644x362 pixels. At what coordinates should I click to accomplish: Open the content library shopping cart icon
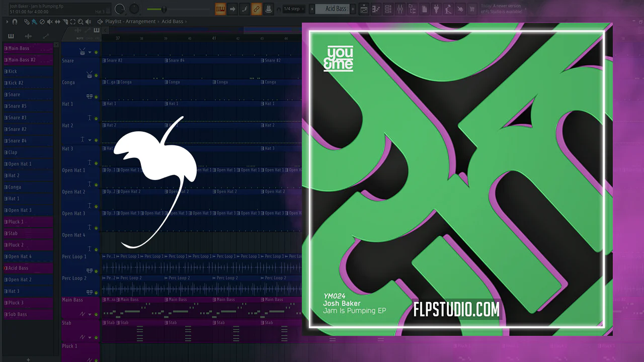click(x=472, y=9)
